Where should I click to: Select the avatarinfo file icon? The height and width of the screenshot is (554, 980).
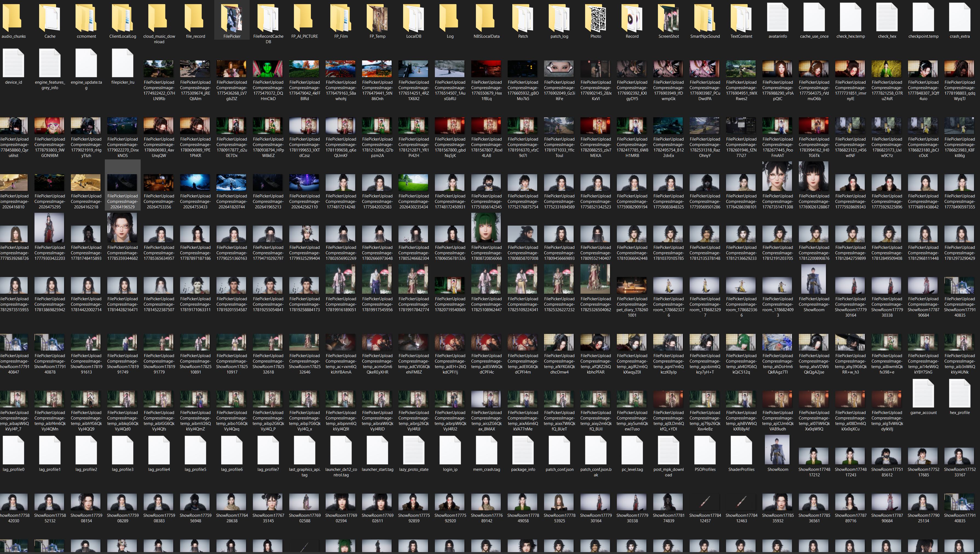click(x=777, y=17)
